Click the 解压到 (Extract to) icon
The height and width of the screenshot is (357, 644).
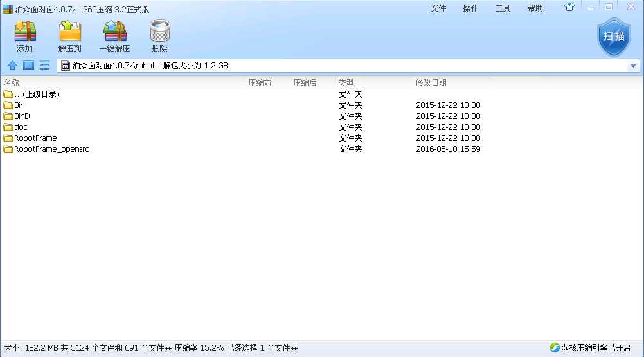click(x=70, y=32)
